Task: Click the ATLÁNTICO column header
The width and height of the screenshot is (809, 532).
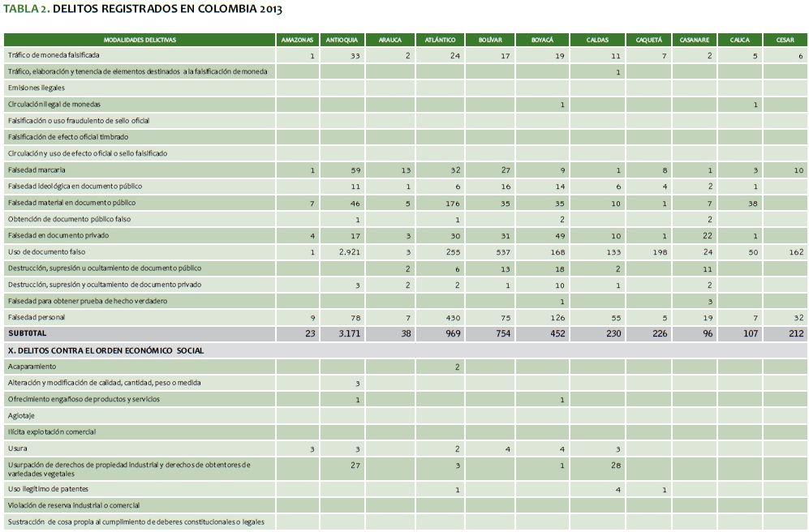Action: pos(441,39)
